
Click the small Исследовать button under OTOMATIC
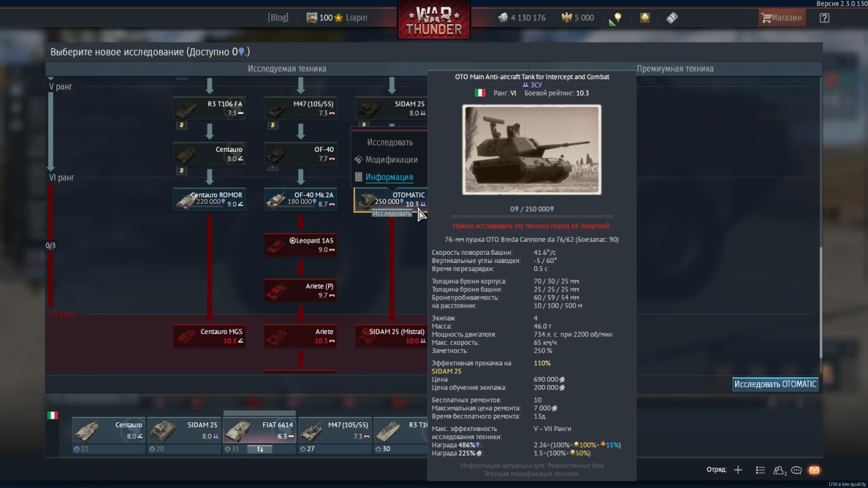(x=392, y=213)
